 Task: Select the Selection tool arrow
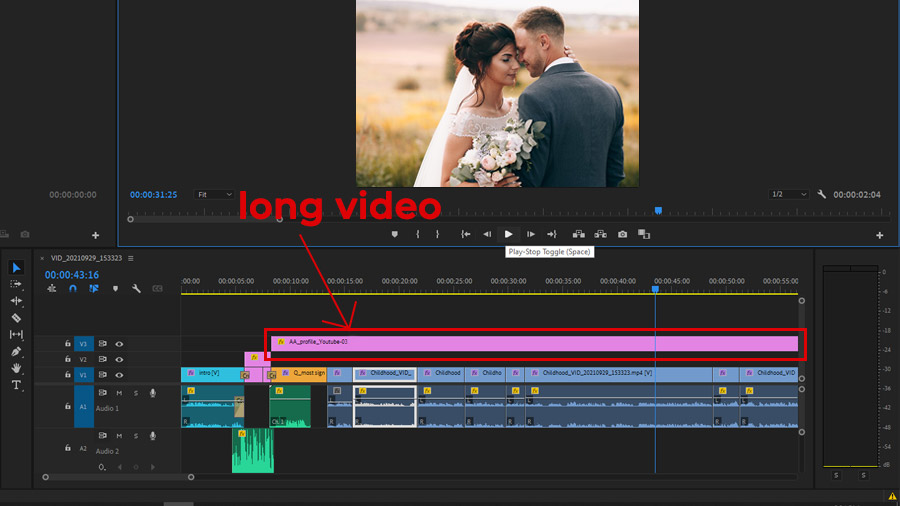tap(16, 268)
